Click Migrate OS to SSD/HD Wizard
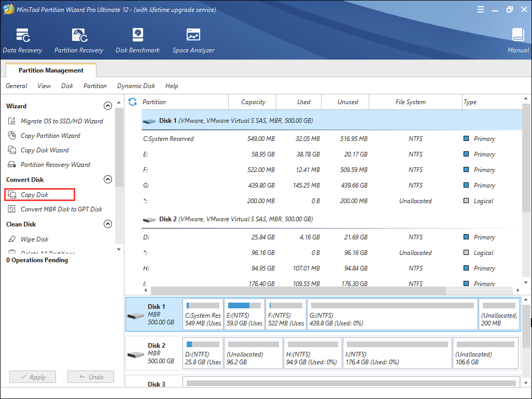Viewport: 532px width, 399px height. pos(62,121)
